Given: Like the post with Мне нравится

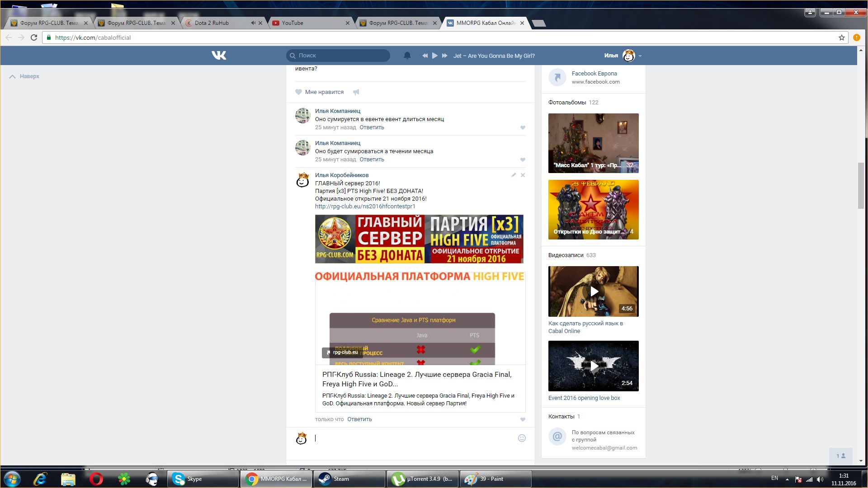Looking at the screenshot, I should click(x=319, y=92).
